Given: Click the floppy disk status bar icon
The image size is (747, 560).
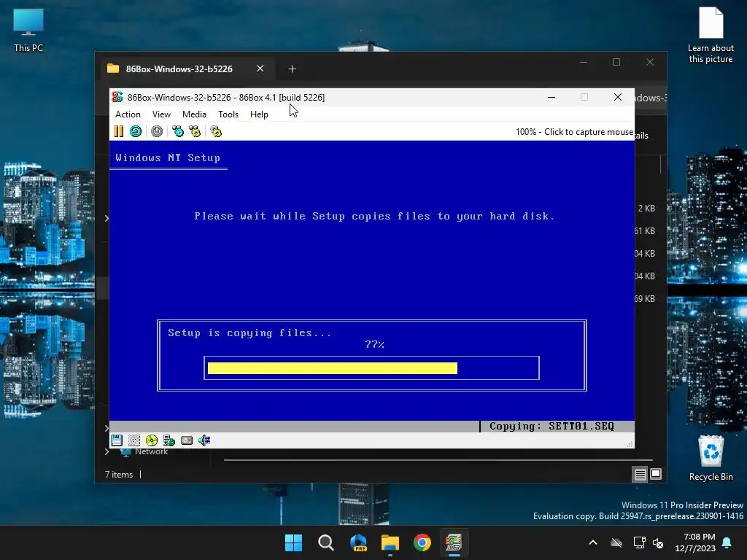Looking at the screenshot, I should pos(117,440).
